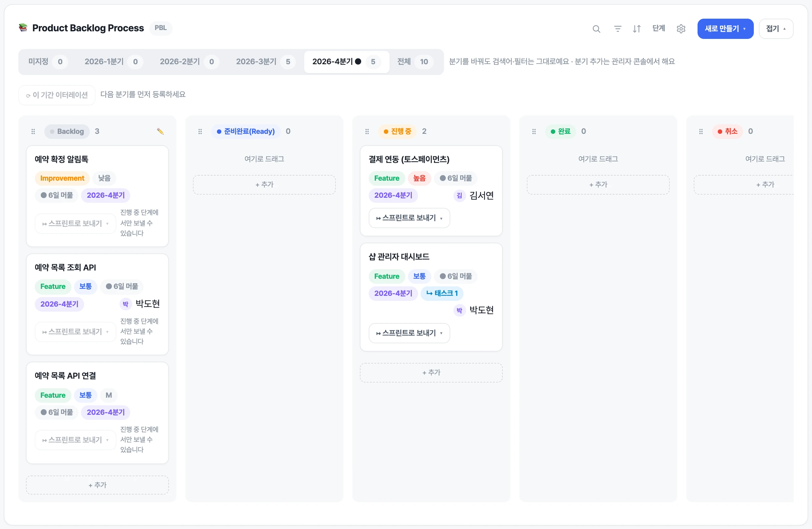
Task: Open the filter lines icon
Action: (x=618, y=29)
